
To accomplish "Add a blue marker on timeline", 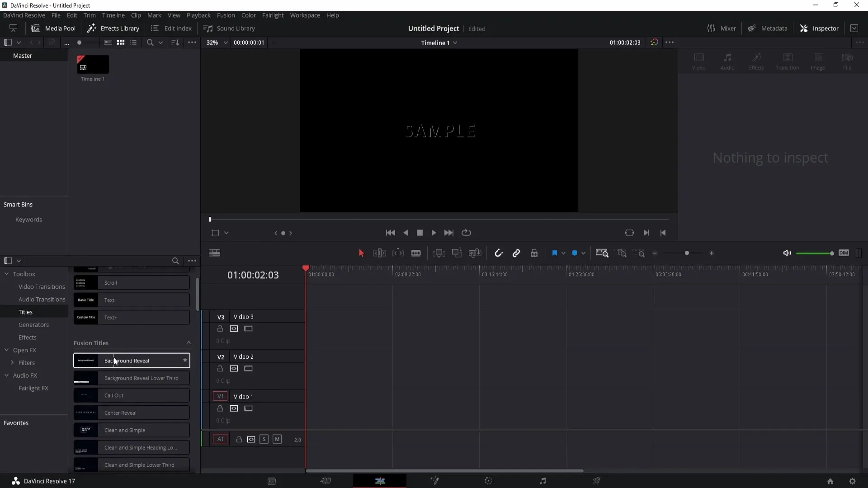I will coord(575,253).
